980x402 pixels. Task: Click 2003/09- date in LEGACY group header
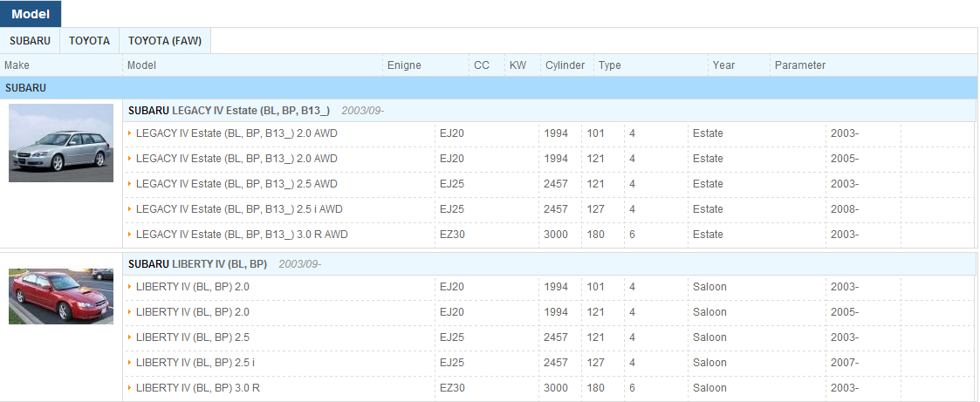[x=362, y=111]
